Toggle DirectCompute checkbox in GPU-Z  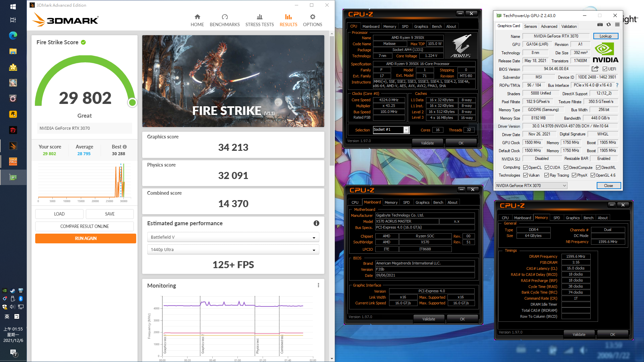566,168
